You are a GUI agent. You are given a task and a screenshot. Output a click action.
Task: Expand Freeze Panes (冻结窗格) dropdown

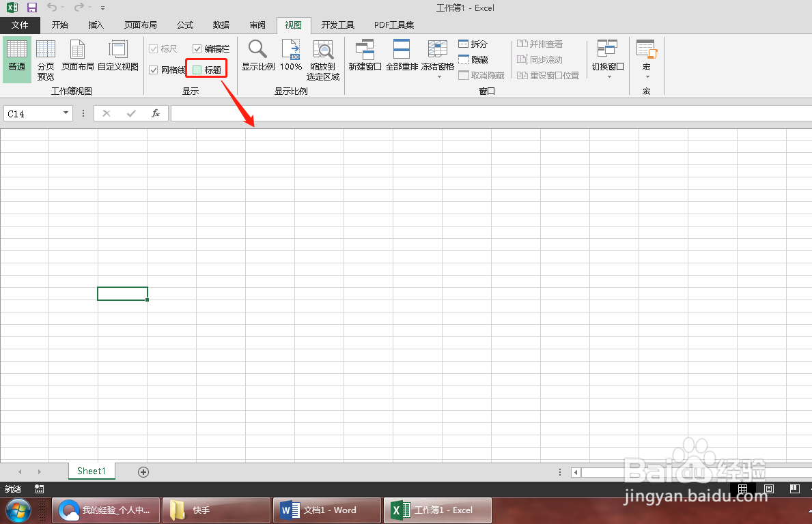point(439,77)
